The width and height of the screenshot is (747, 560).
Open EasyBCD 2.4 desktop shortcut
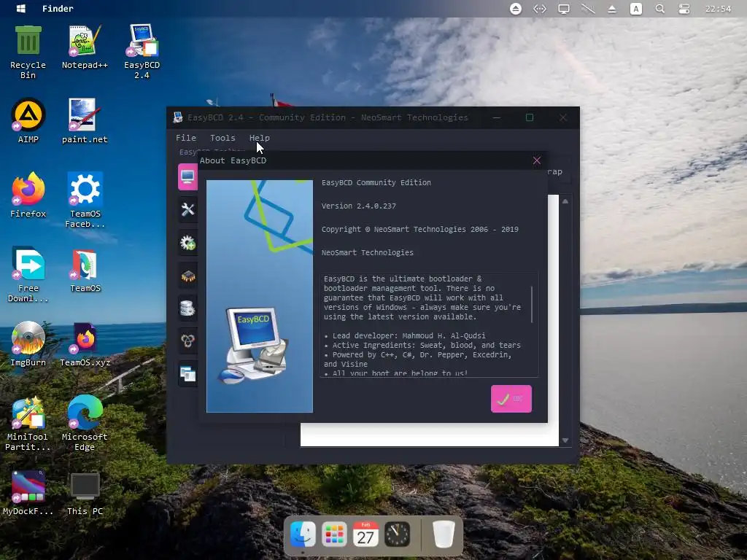coord(142,52)
